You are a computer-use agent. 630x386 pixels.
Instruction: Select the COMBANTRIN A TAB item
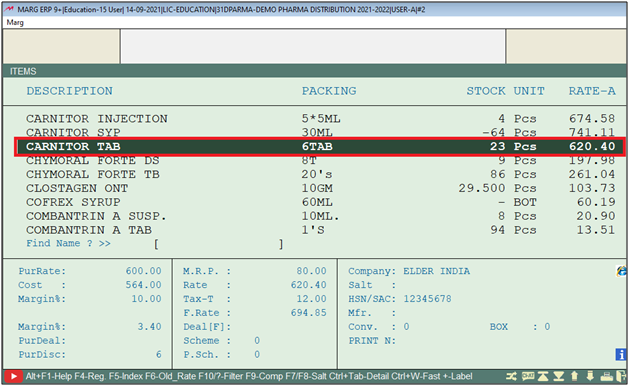(320, 230)
